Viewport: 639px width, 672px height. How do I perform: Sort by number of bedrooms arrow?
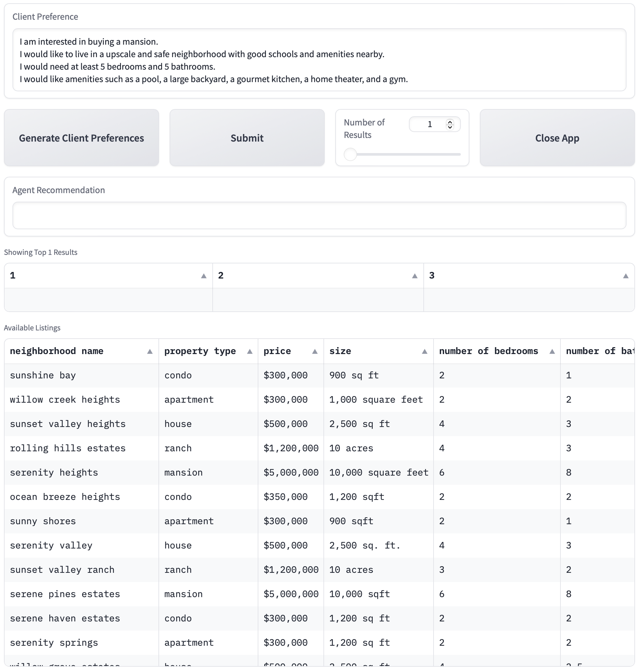click(x=552, y=351)
